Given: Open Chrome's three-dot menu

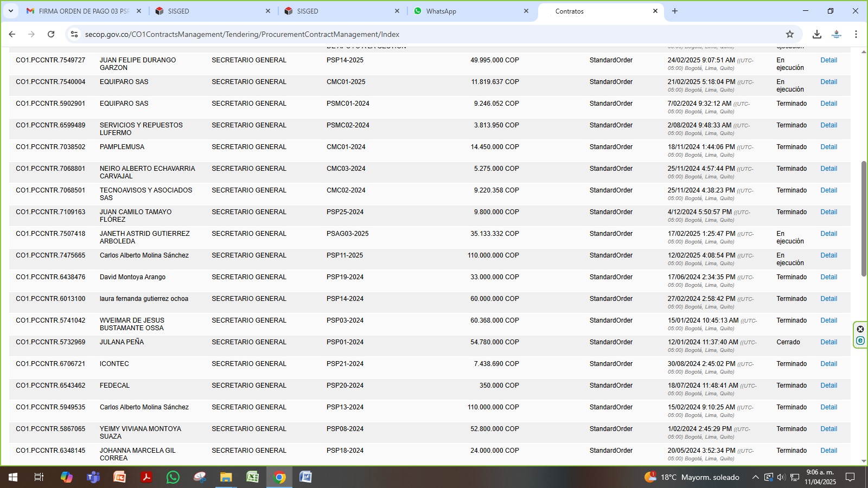Looking at the screenshot, I should 856,34.
